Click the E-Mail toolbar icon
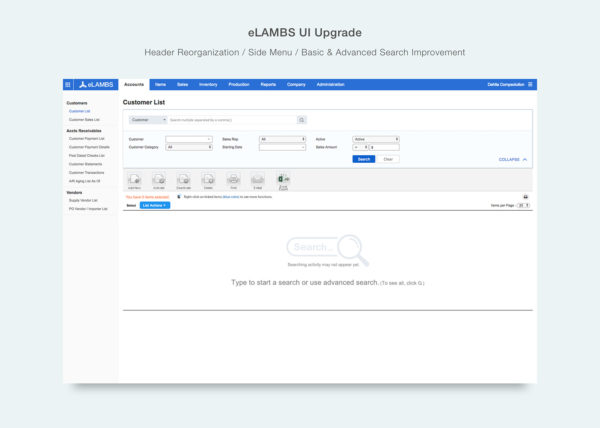Screen dimensions: 600x428 click(258, 181)
